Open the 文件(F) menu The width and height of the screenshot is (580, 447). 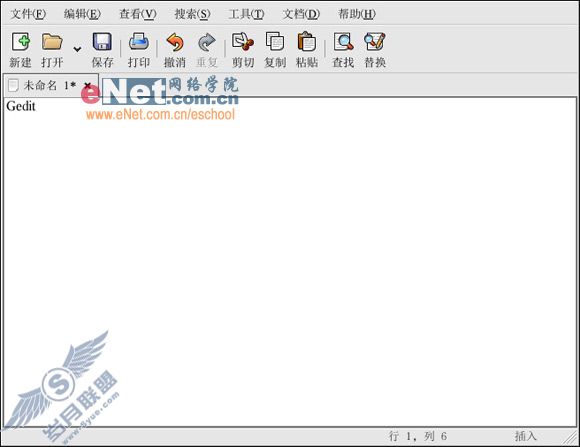28,14
